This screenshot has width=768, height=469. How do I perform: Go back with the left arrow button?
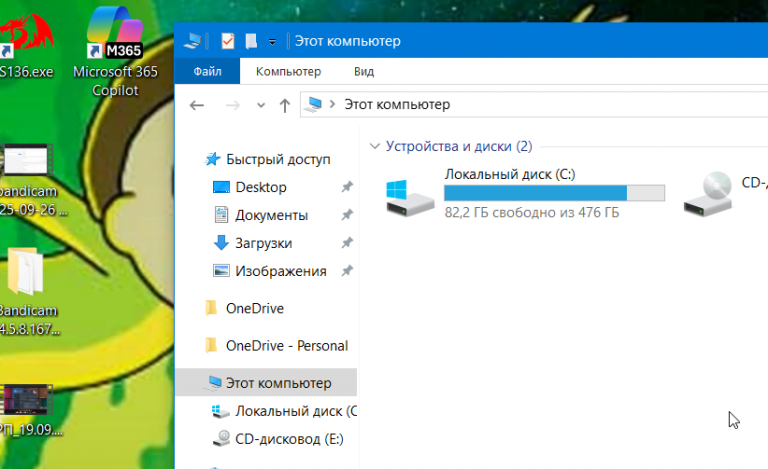coord(197,105)
